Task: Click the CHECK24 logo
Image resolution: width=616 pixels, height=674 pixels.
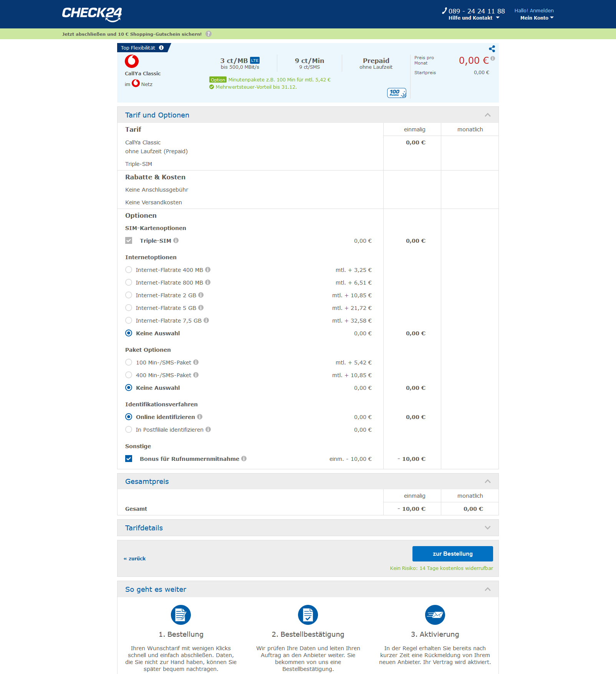Action: coord(92,14)
